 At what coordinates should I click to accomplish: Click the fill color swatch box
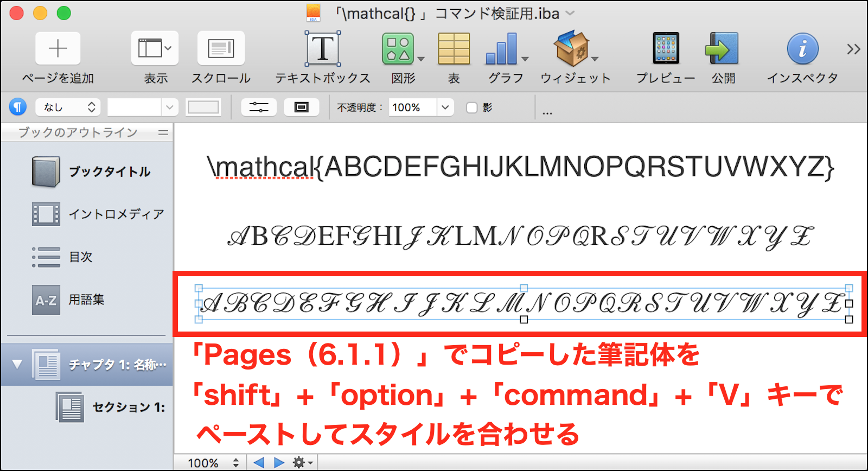203,107
